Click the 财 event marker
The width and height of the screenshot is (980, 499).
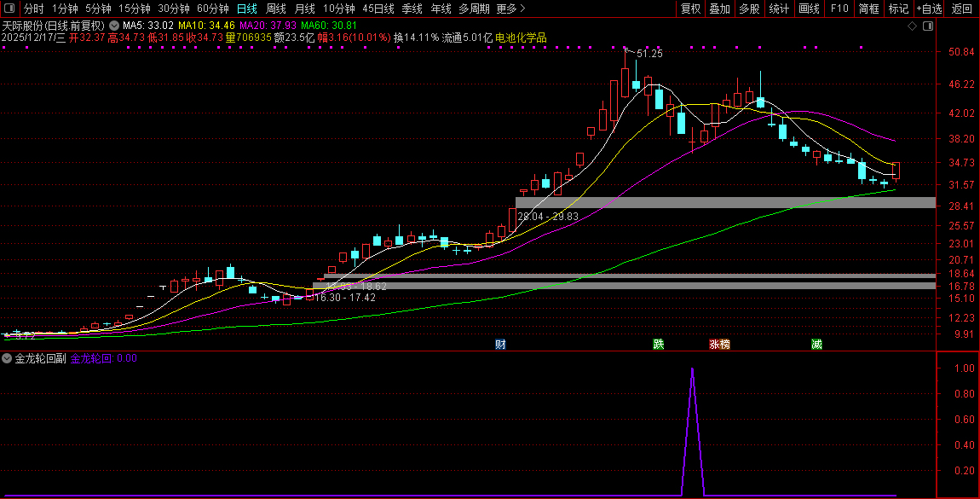(x=500, y=345)
